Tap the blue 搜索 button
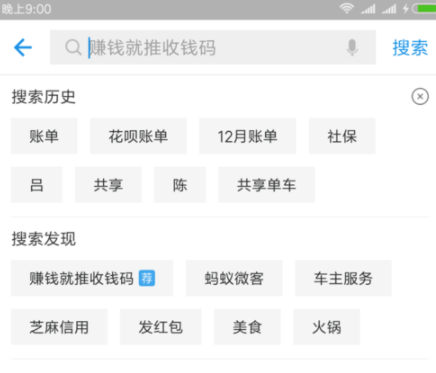The image size is (436, 373). pyautogui.click(x=410, y=47)
